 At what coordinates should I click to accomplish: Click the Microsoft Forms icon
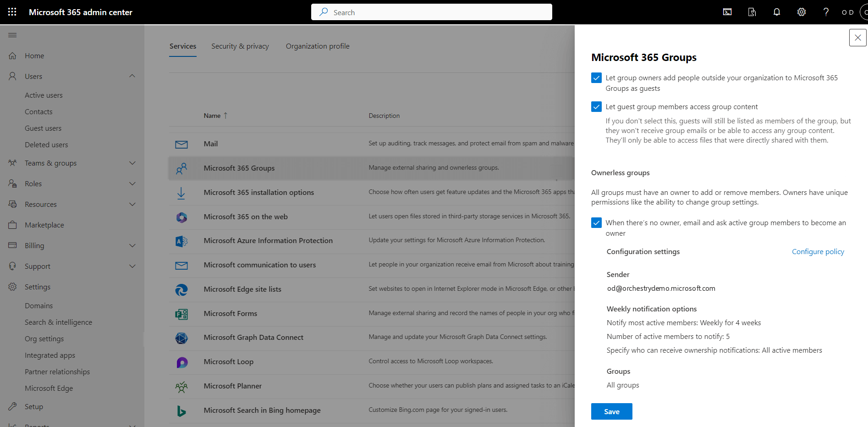181,314
